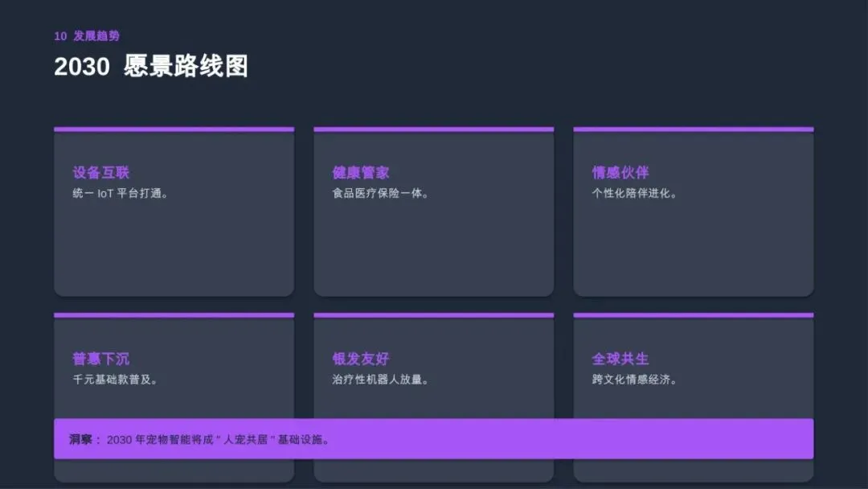Viewport: 868px width, 489px height.
Task: Click the 银发友好 card heading
Action: pos(361,359)
